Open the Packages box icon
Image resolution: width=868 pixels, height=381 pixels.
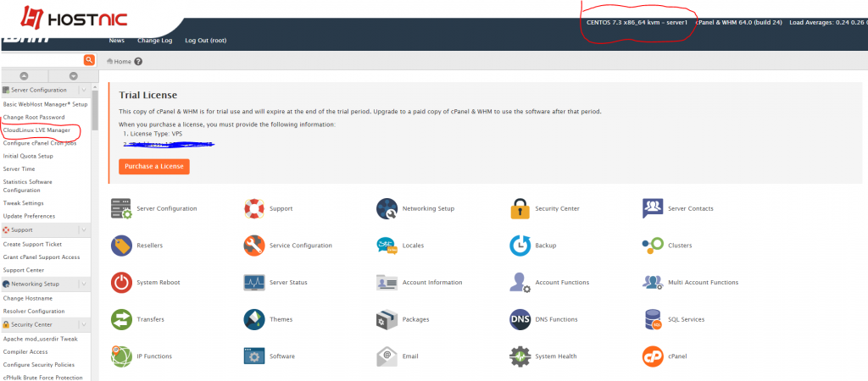point(387,320)
